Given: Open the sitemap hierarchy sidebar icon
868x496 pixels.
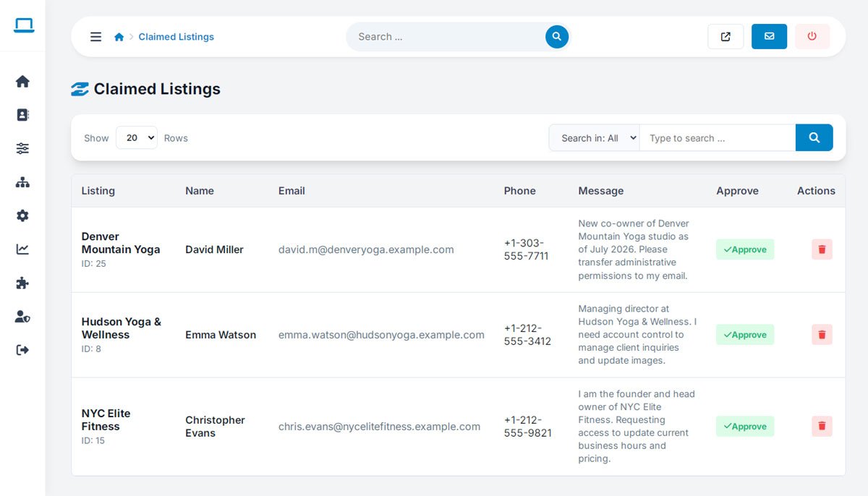Looking at the screenshot, I should tap(22, 182).
